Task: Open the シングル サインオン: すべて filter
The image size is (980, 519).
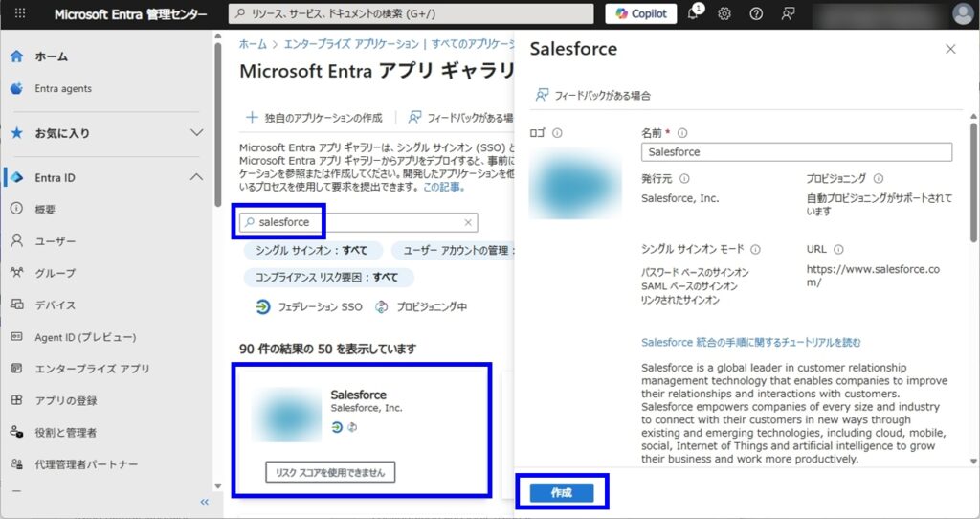Action: pos(313,250)
